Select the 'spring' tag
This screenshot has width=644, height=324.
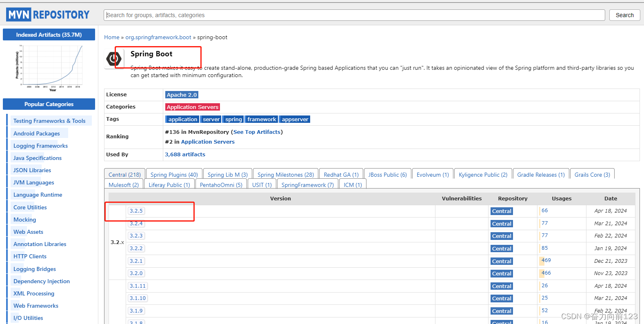click(x=233, y=119)
